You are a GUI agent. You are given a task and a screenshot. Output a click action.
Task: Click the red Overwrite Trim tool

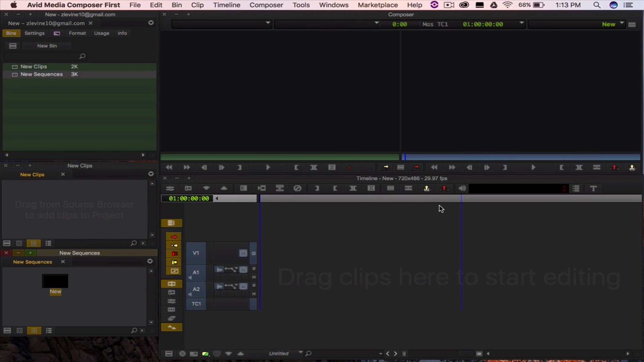pyautogui.click(x=174, y=254)
